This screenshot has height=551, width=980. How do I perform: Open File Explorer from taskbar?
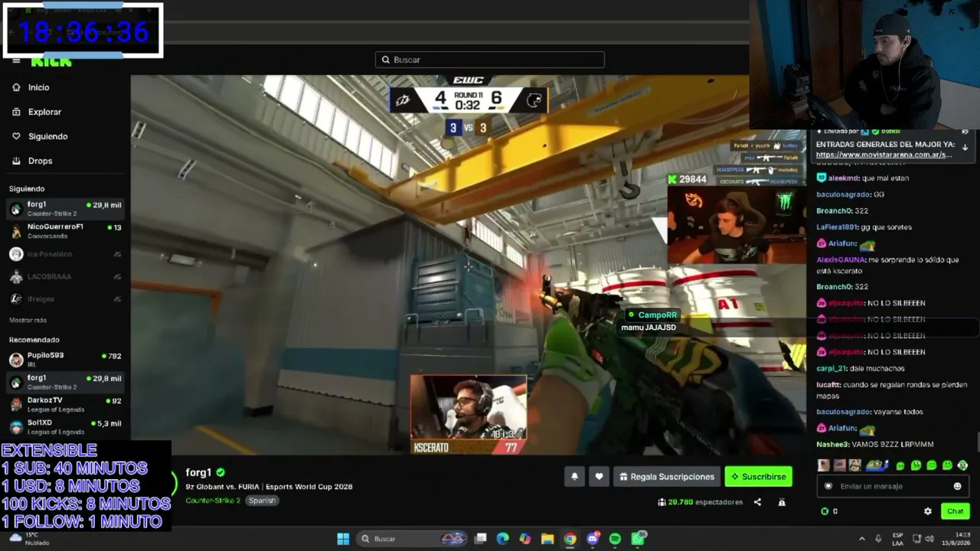click(547, 539)
